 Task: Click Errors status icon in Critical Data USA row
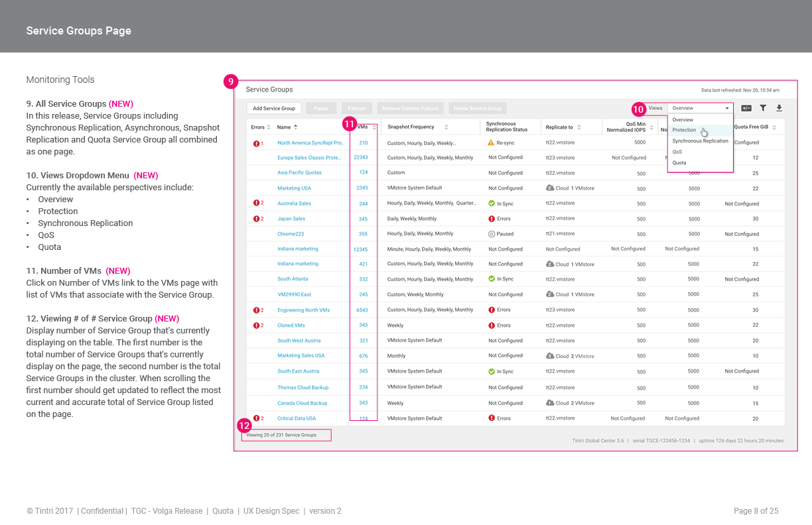[492, 418]
